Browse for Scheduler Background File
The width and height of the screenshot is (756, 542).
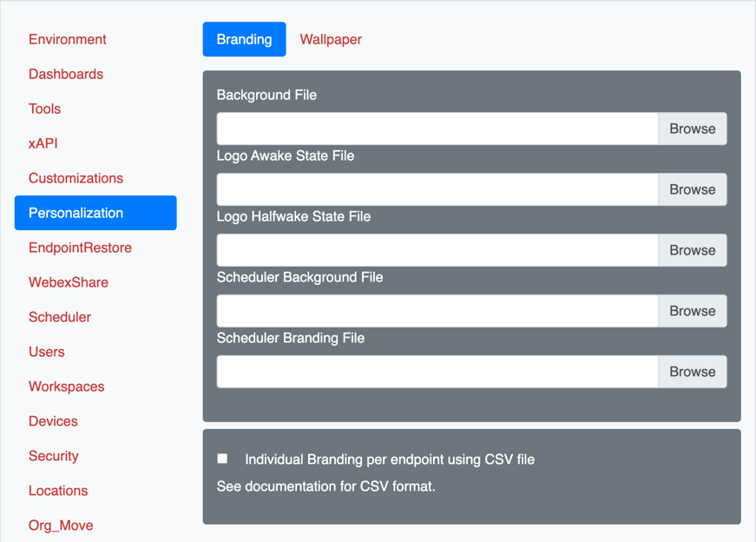(692, 311)
